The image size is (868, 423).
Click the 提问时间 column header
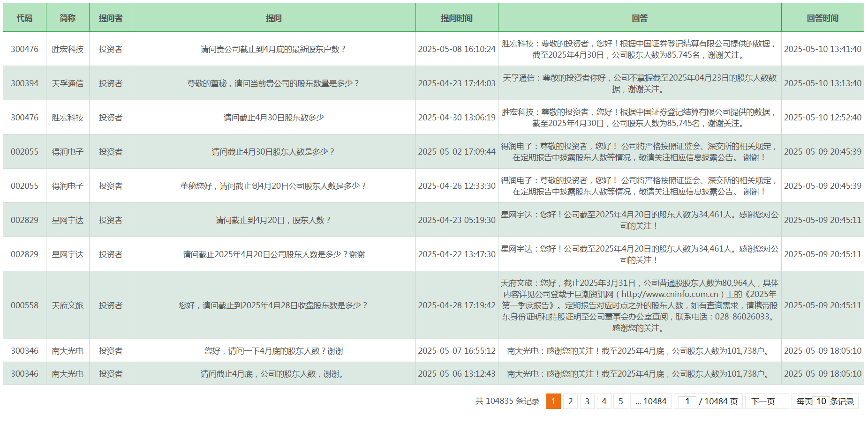pos(457,18)
